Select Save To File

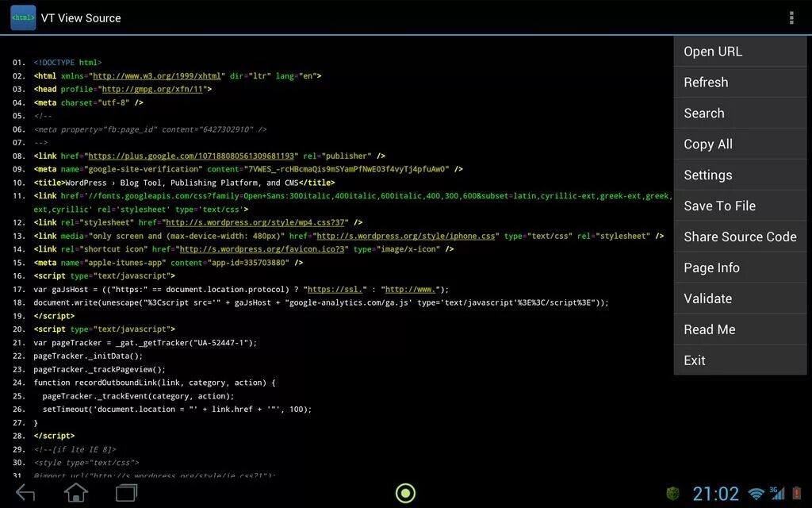(740, 206)
